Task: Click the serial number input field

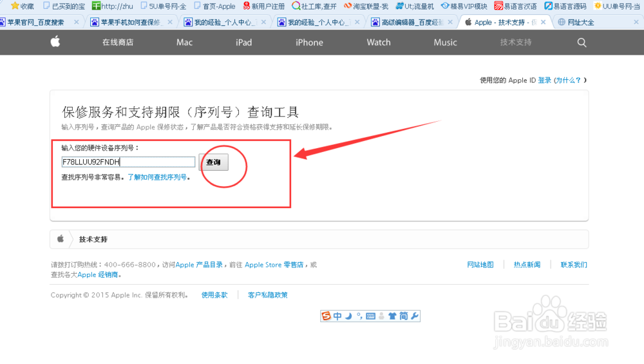Action: [128, 162]
